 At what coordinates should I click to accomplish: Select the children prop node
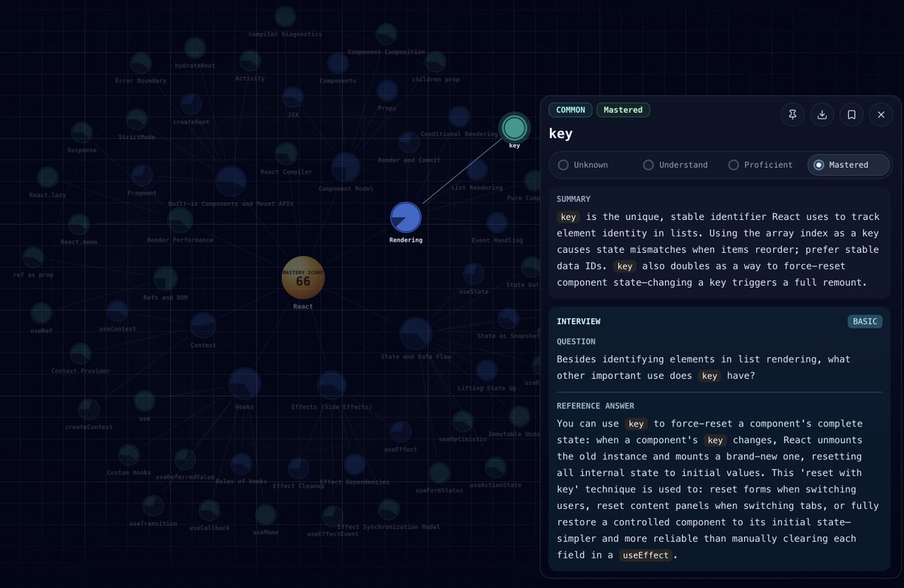pyautogui.click(x=435, y=62)
